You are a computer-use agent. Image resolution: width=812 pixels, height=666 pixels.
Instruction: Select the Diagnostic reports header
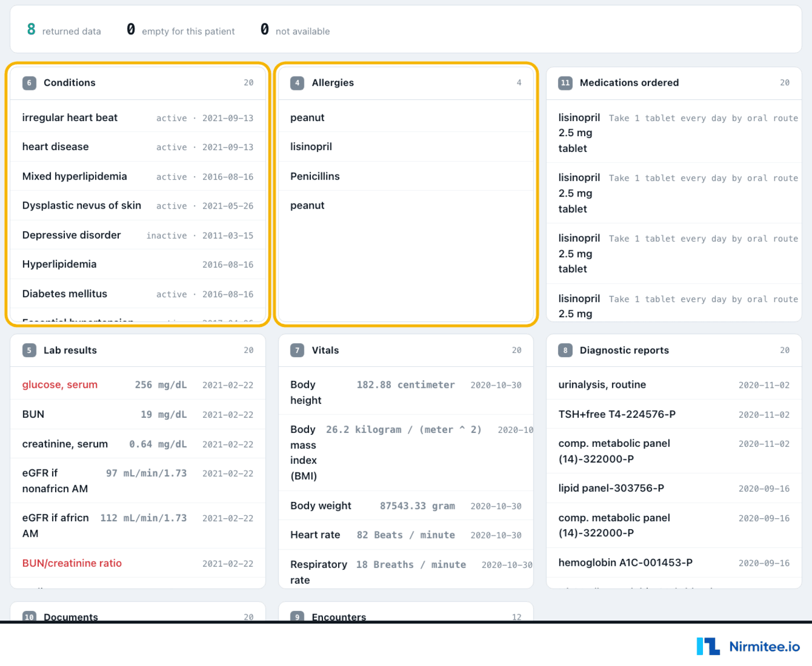(674, 350)
